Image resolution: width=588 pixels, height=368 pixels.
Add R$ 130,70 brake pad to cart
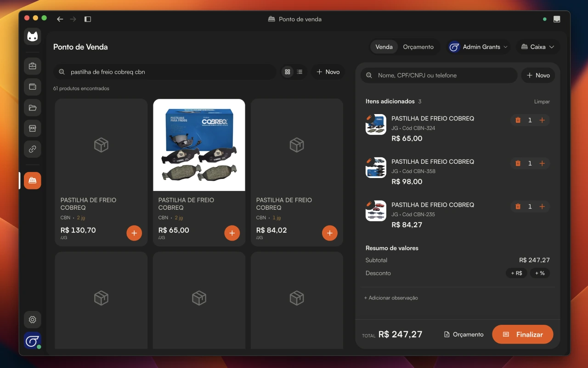tap(134, 233)
